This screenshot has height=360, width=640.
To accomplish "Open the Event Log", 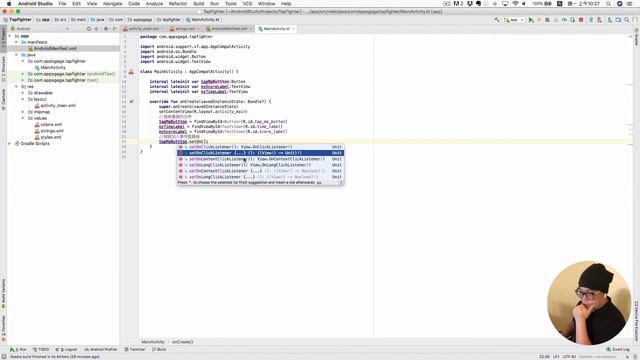I will 618,350.
